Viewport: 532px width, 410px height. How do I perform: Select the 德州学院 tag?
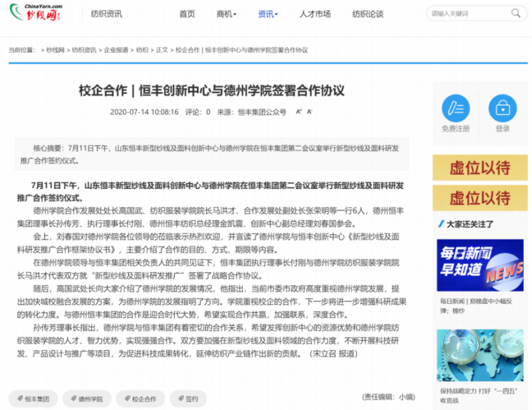tap(87, 399)
